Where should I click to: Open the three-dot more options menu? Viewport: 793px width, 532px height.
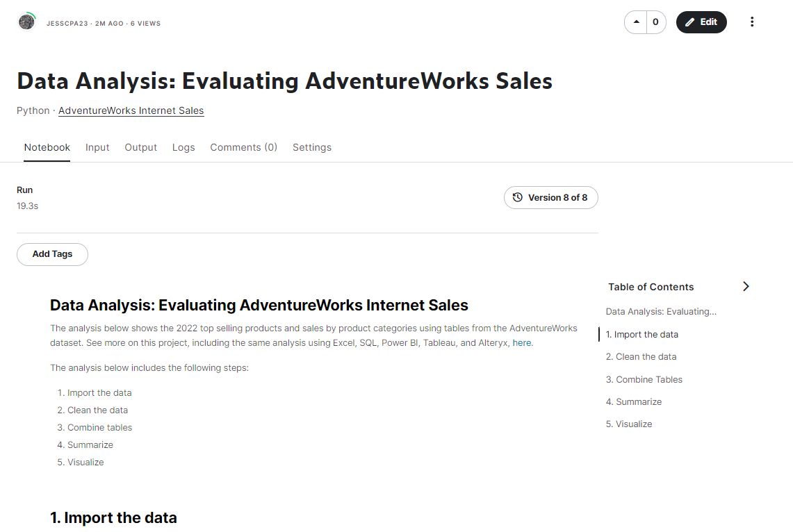click(752, 22)
